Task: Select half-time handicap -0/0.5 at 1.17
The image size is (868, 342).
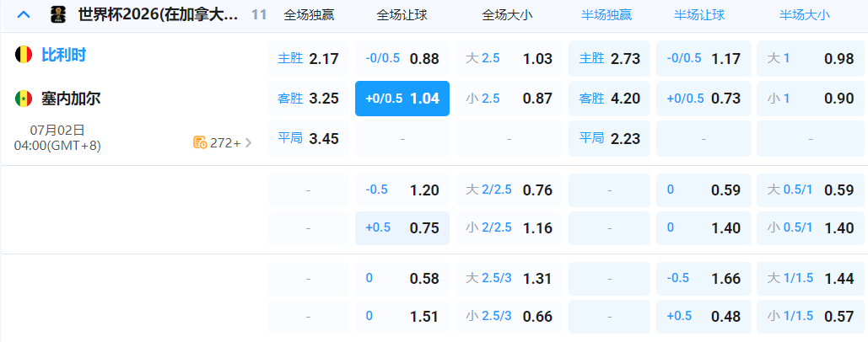Action: point(704,59)
